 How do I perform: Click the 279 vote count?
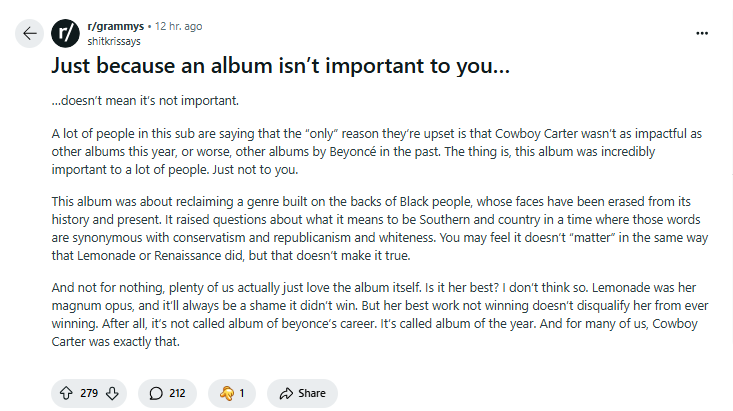(89, 393)
